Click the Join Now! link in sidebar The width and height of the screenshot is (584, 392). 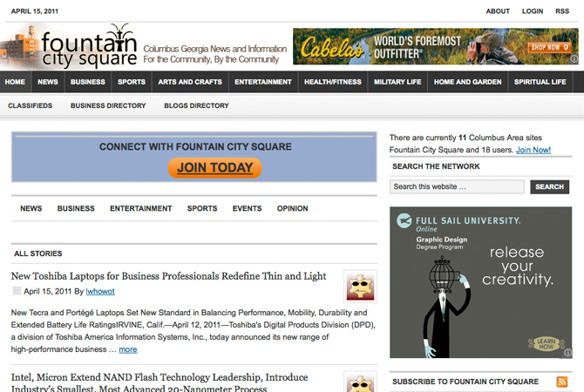pos(533,150)
